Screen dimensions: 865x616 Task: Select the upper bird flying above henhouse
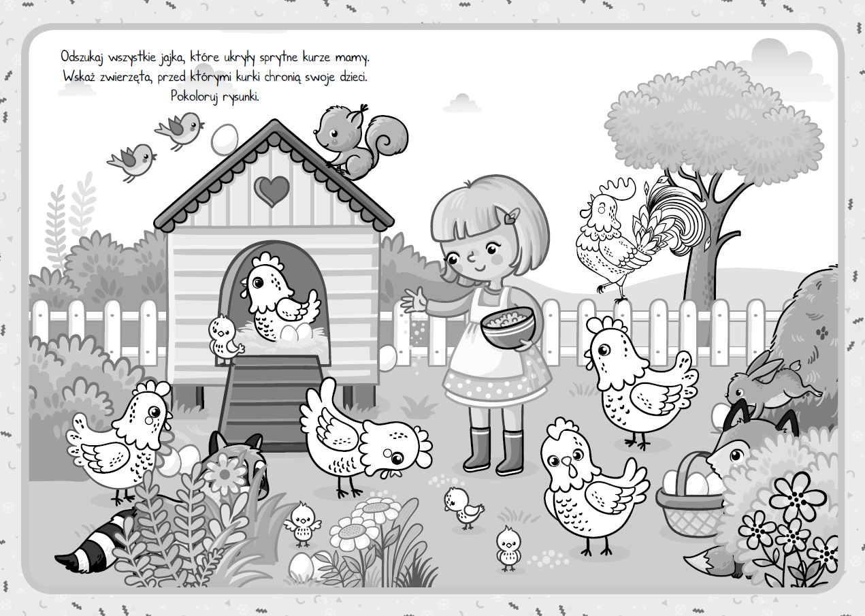pos(180,129)
